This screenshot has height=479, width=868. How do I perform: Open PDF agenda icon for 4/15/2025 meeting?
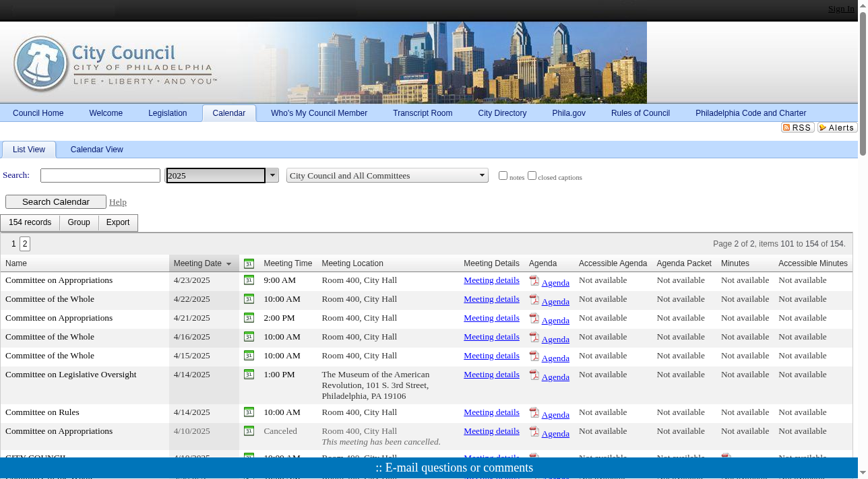click(534, 356)
